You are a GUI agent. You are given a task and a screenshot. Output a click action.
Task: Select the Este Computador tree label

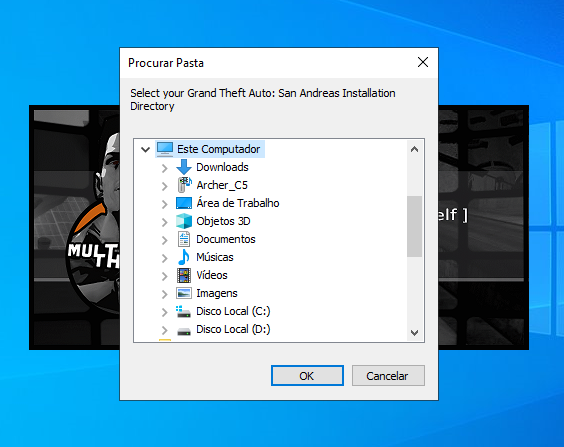click(x=218, y=149)
